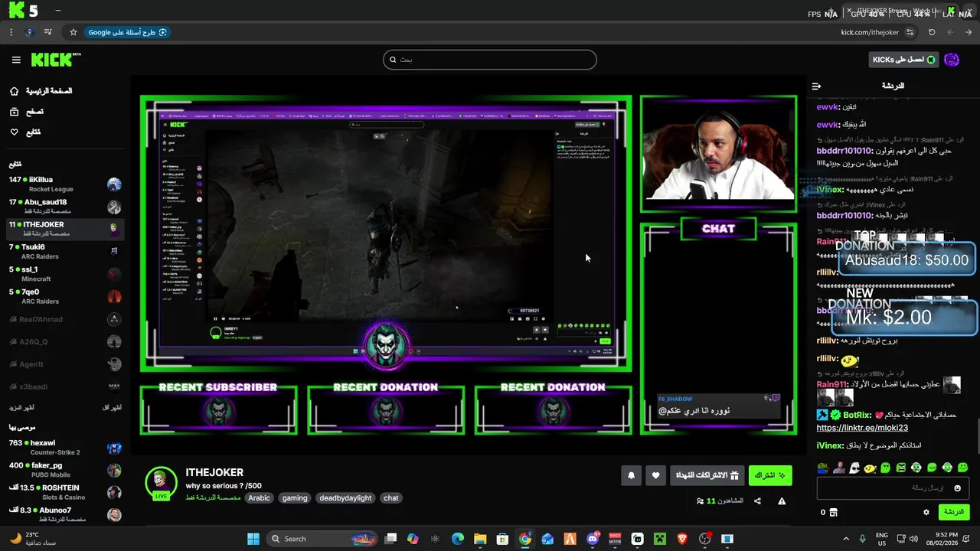980x551 pixels.
Task: Open 7qe0 ARC Raiders channel
Action: click(65, 296)
